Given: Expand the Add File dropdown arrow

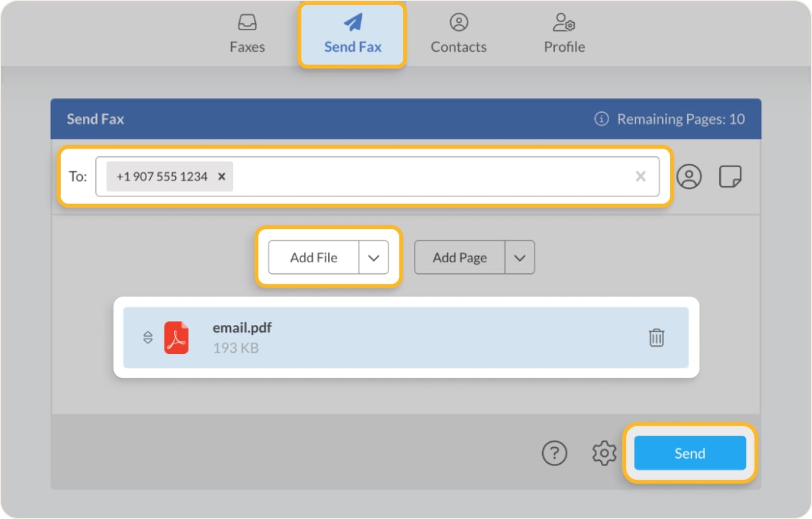Looking at the screenshot, I should [375, 257].
